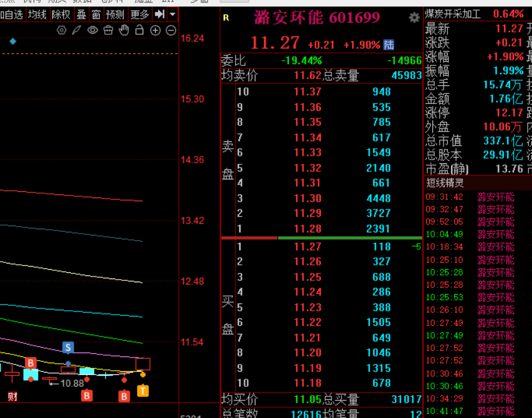532x418 pixels.
Task: Click the 振幅 1.99% value
Action: coord(508,70)
